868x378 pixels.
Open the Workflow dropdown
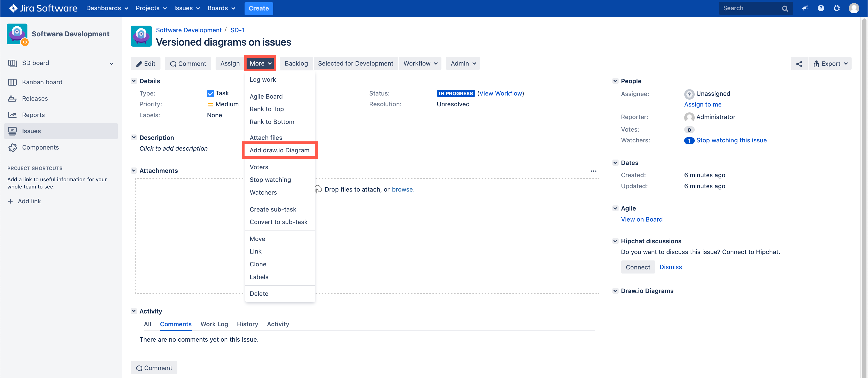coord(420,63)
